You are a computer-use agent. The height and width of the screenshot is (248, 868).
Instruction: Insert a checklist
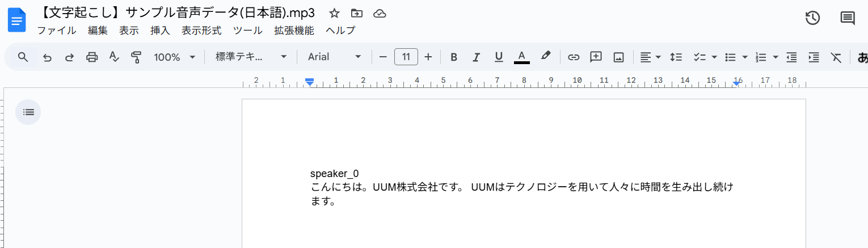pyautogui.click(x=700, y=57)
